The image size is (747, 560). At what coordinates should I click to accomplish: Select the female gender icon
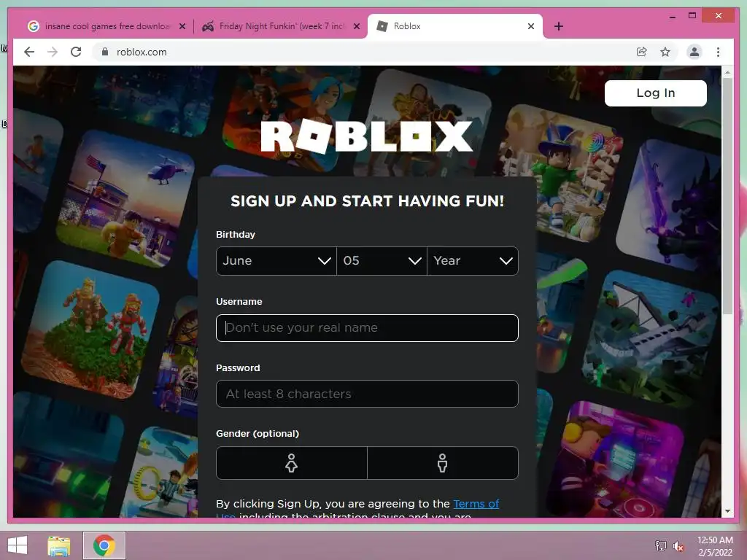(x=292, y=463)
